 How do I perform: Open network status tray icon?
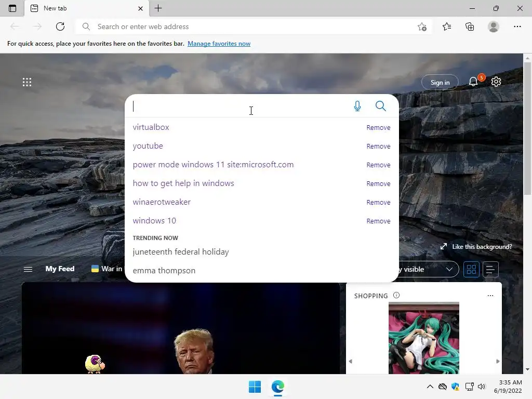[470, 387]
